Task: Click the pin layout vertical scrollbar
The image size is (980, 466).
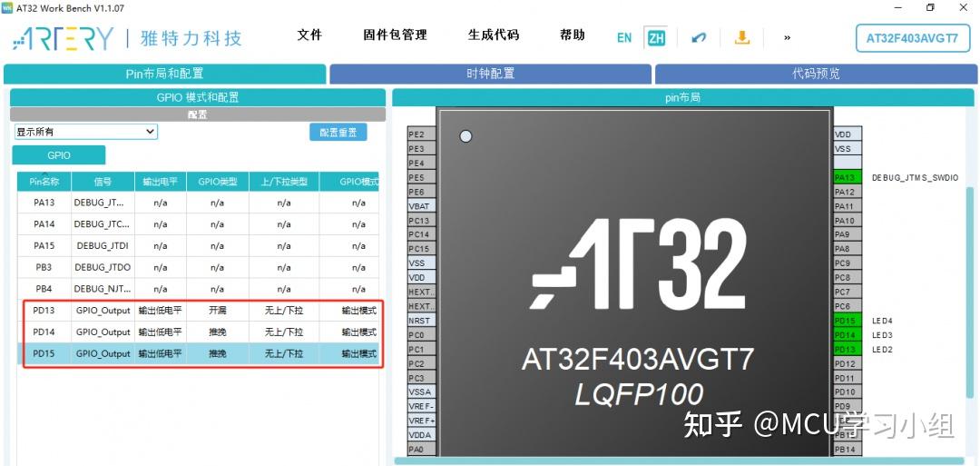Action: 970,294
